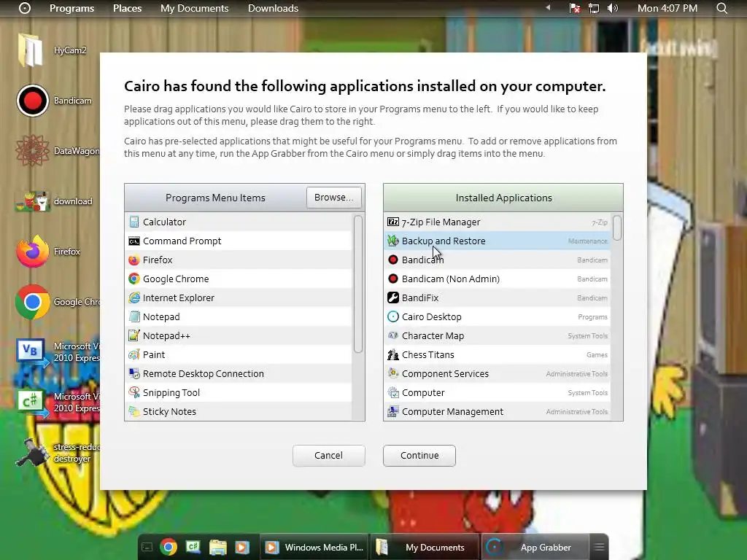
Task: Select the Computer row under System Tools
Action: coord(498,393)
